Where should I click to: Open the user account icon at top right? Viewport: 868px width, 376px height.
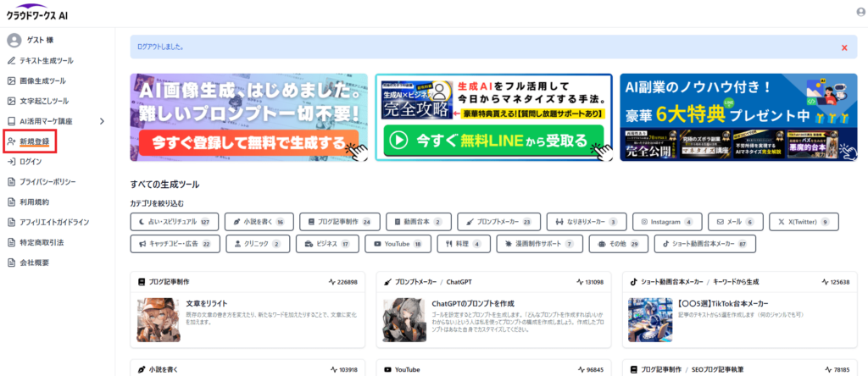coord(861,12)
